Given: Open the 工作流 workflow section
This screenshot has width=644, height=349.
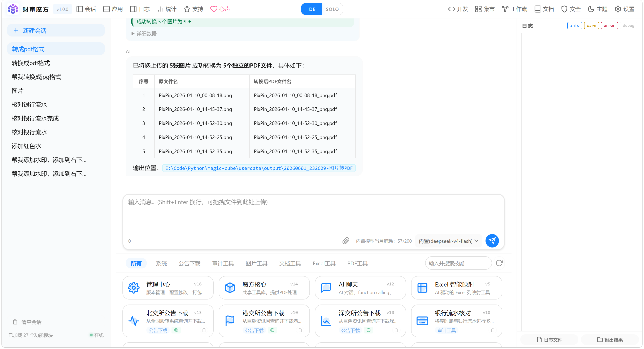Looking at the screenshot, I should click(x=514, y=9).
